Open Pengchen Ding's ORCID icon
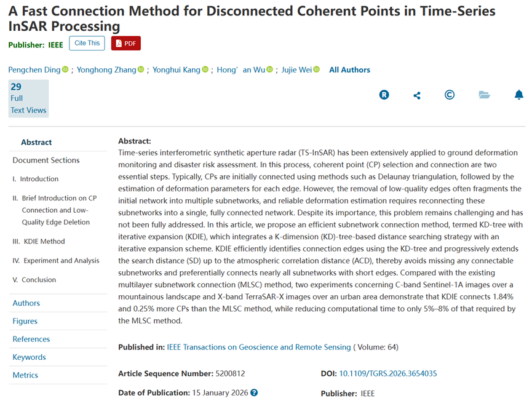 [65, 69]
